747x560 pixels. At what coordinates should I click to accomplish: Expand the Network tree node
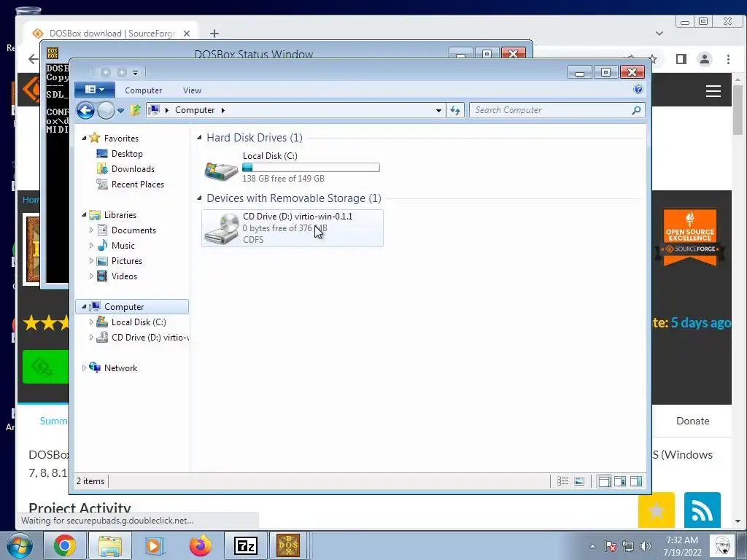[84, 367]
